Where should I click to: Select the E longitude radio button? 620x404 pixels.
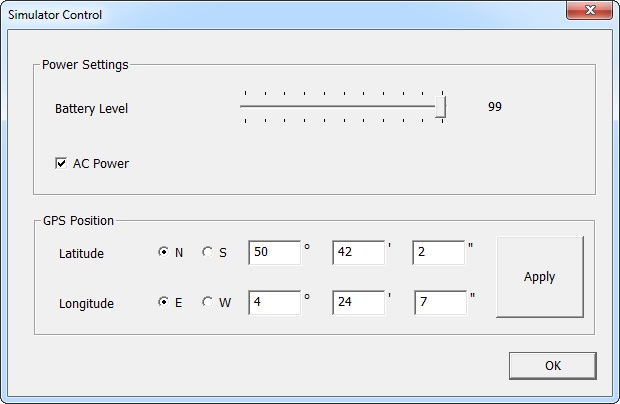[164, 303]
